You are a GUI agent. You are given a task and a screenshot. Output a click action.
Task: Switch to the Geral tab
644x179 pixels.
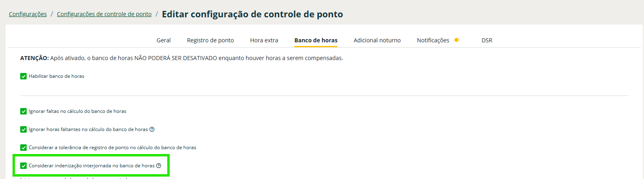point(164,40)
